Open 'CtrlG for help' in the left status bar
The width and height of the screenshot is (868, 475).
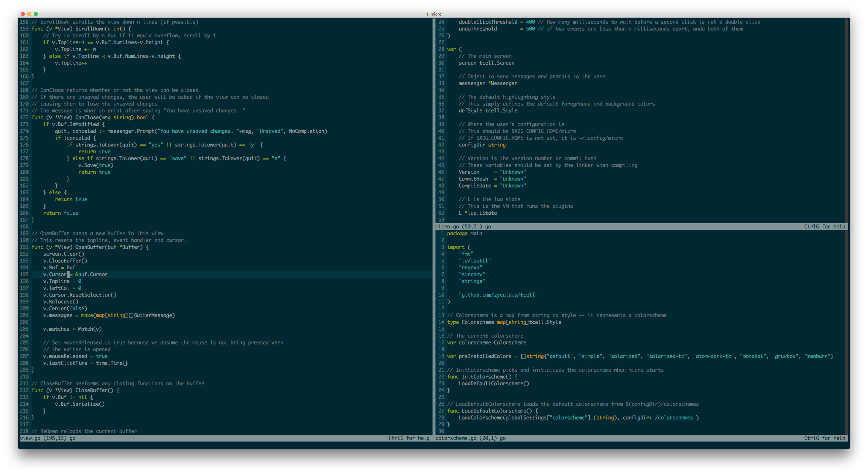[x=409, y=438]
